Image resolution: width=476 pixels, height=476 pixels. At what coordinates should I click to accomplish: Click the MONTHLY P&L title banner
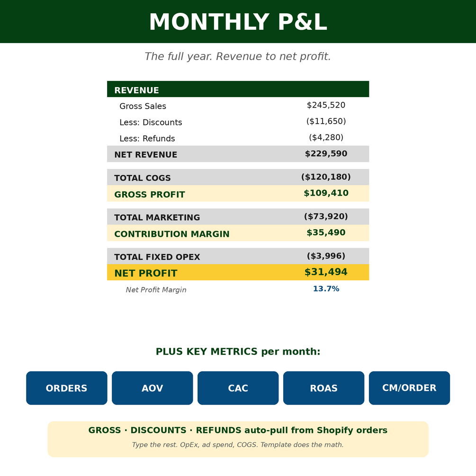(x=238, y=22)
